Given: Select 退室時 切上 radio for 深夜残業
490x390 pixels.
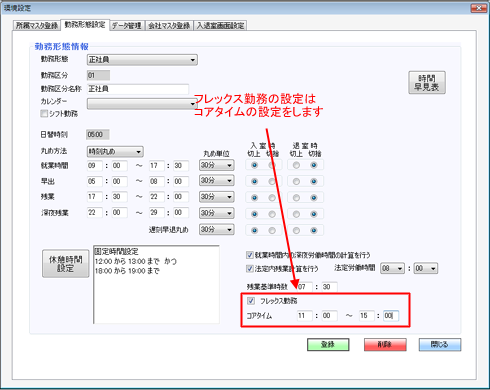Looking at the screenshot, I should (296, 214).
